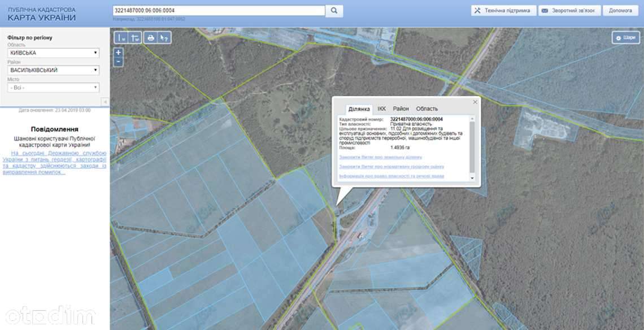The height and width of the screenshot is (330, 644).
Task: Click the popup scrollbar thumb
Action: click(x=472, y=147)
